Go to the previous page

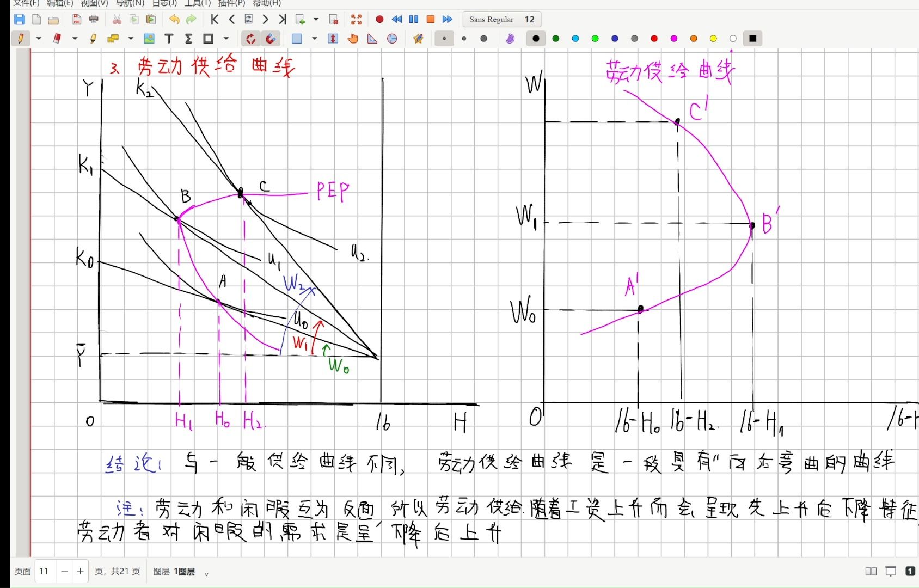231,20
